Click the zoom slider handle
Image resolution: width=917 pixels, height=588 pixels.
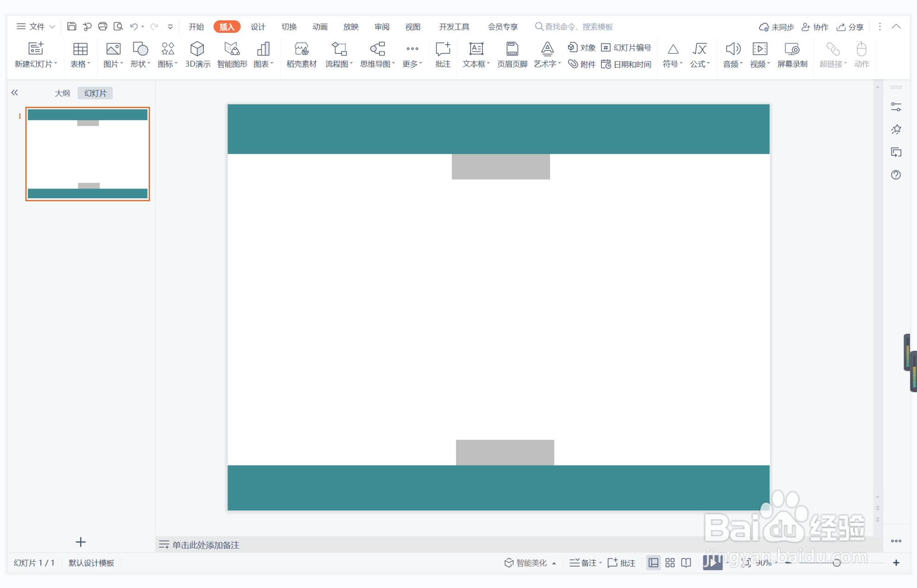pyautogui.click(x=836, y=563)
